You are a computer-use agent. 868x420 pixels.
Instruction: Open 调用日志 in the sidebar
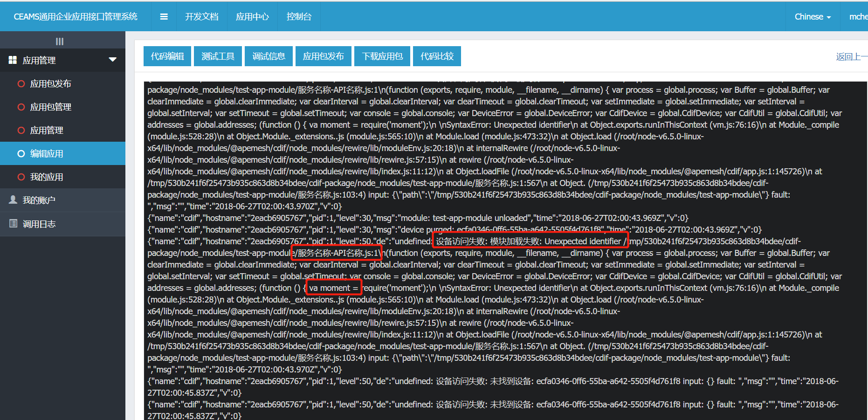(x=62, y=224)
